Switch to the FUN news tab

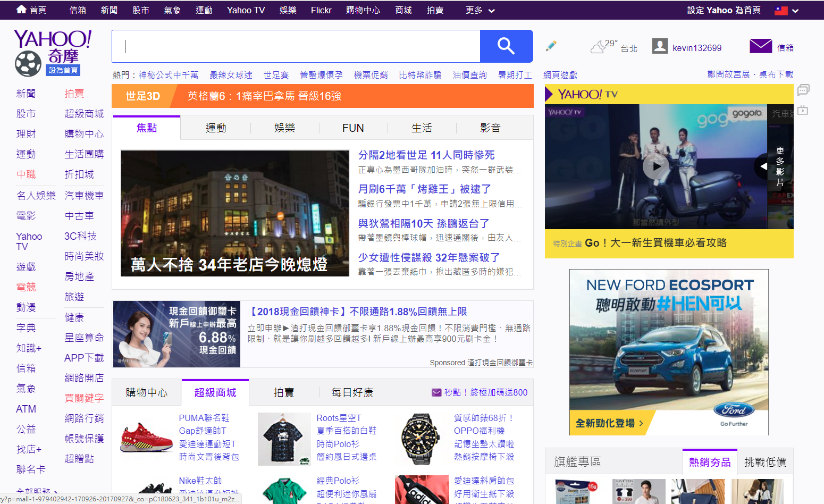tap(353, 128)
